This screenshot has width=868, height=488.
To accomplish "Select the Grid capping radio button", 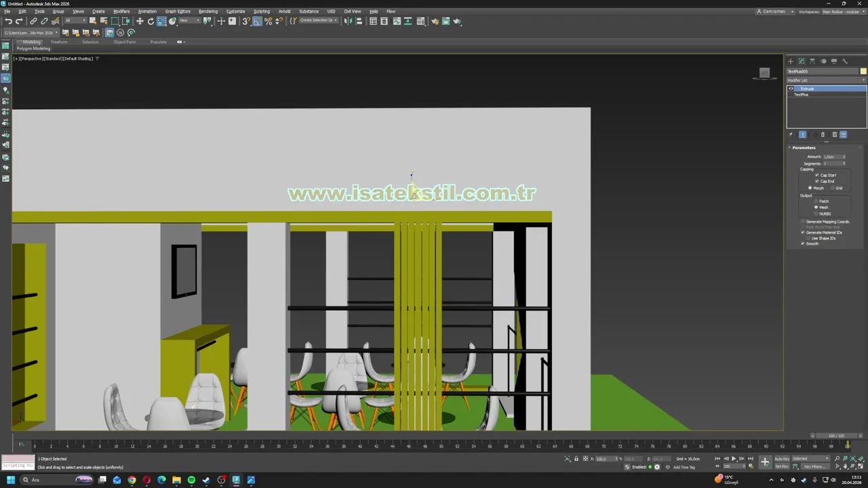I will (832, 188).
